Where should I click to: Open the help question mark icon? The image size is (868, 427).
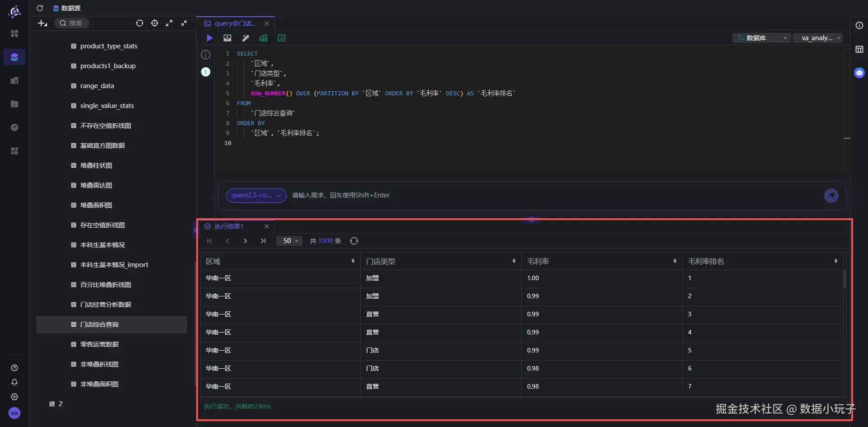[14, 368]
